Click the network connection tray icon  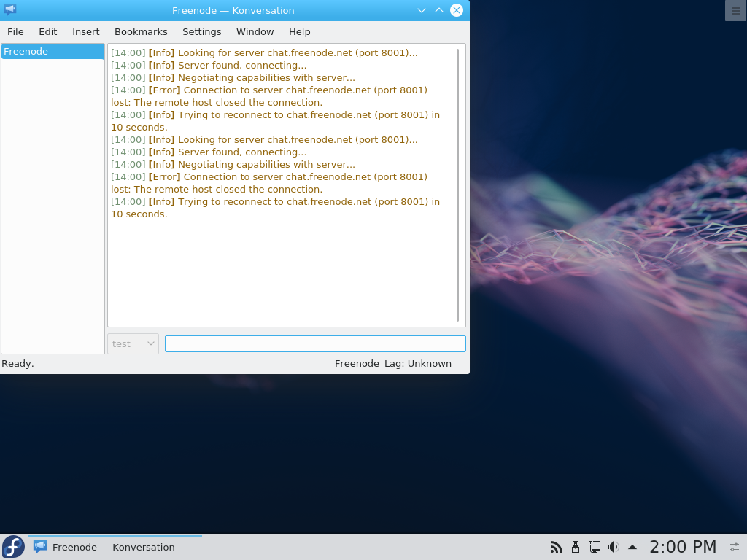click(x=594, y=547)
